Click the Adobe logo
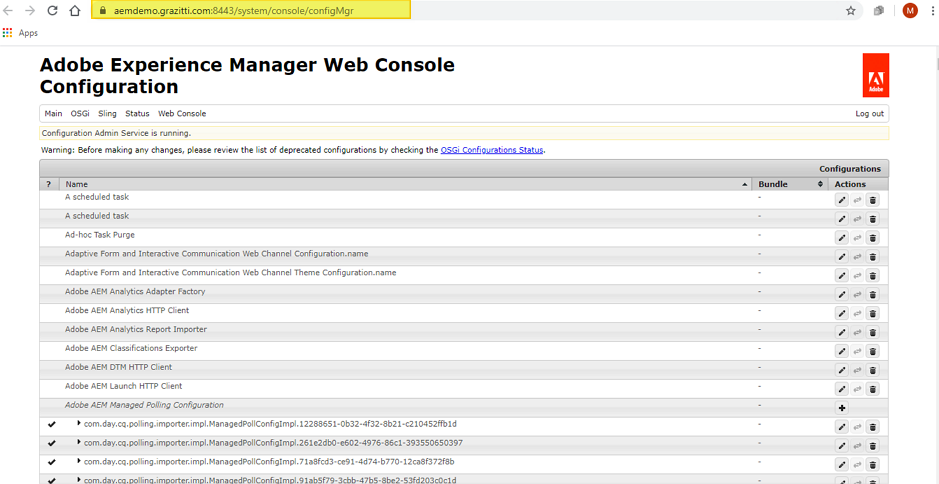 pos(875,75)
